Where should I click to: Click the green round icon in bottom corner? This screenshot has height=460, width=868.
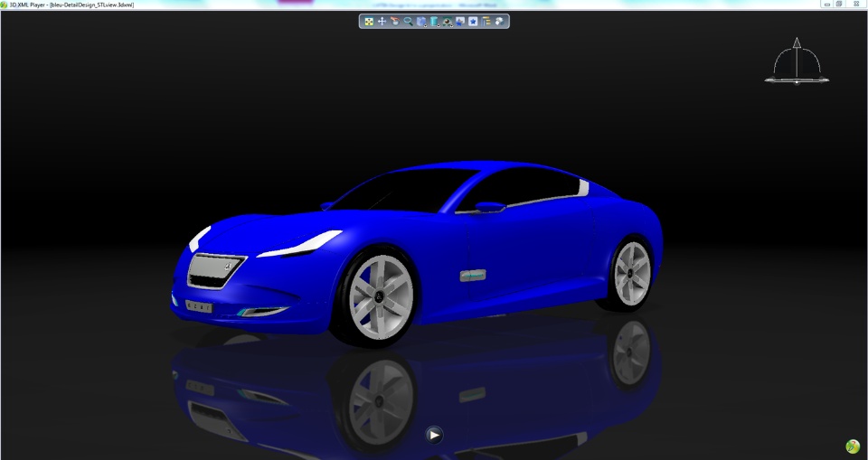853,446
